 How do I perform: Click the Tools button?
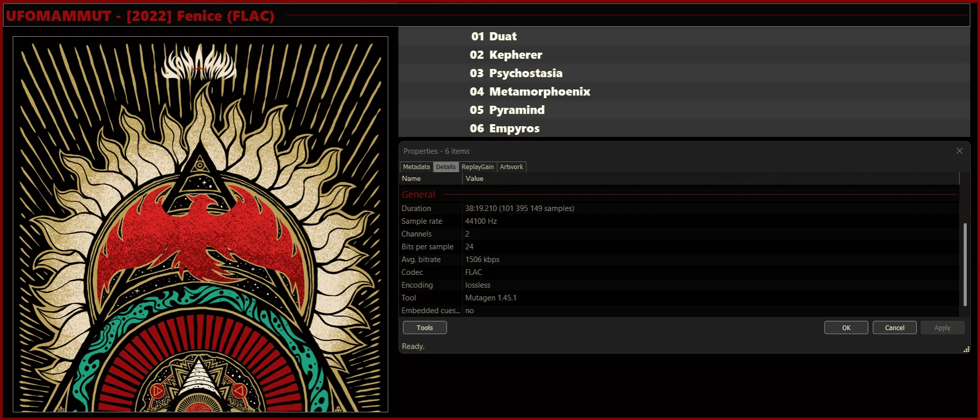click(x=425, y=328)
